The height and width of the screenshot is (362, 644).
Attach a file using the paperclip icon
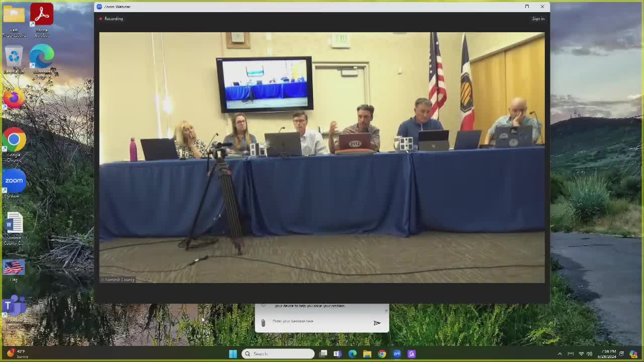click(x=263, y=322)
